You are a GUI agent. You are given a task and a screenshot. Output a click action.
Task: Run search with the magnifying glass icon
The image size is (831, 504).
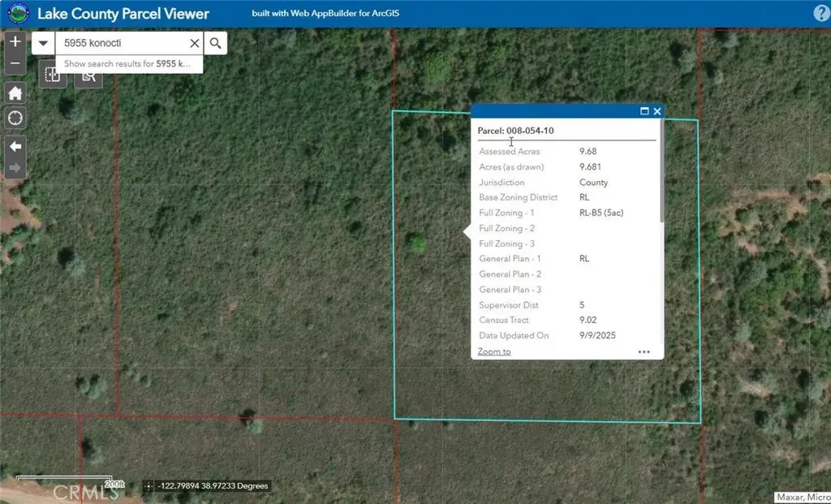tap(216, 43)
